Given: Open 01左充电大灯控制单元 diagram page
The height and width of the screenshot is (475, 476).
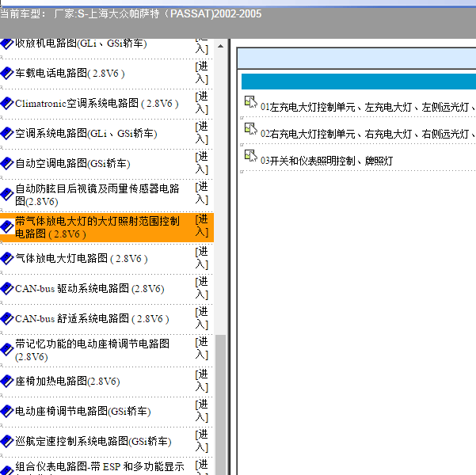Looking at the screenshot, I should (368, 107).
